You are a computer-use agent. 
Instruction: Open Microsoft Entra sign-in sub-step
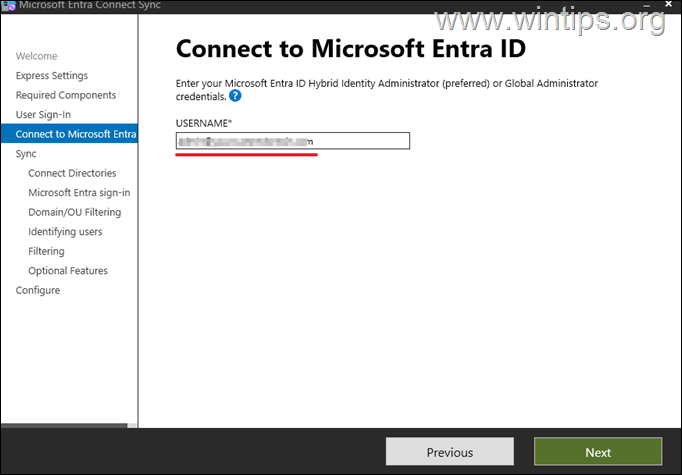tap(79, 193)
